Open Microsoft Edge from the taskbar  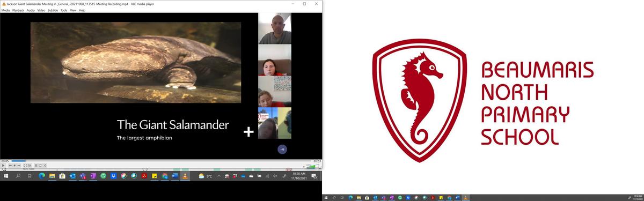coord(42,176)
